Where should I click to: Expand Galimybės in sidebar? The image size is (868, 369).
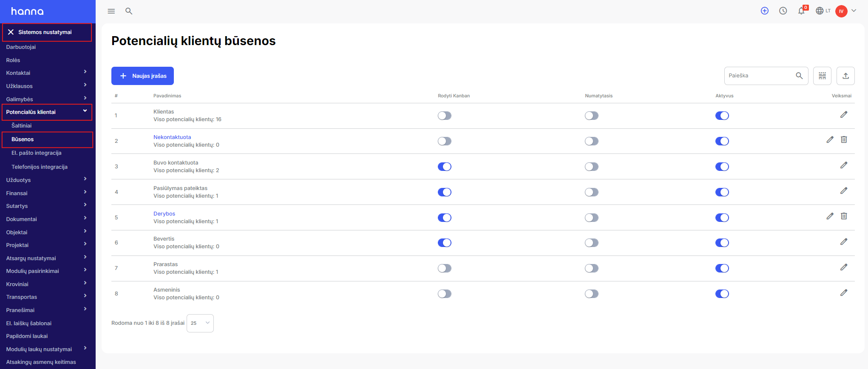[85, 98]
